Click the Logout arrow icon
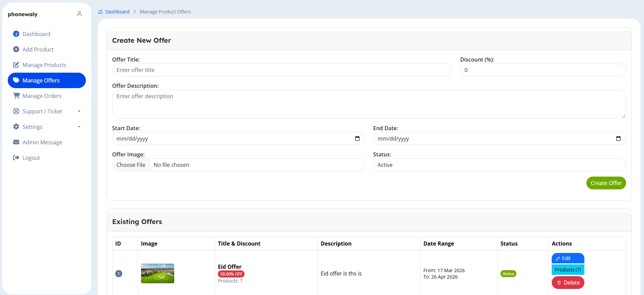 coord(16,157)
